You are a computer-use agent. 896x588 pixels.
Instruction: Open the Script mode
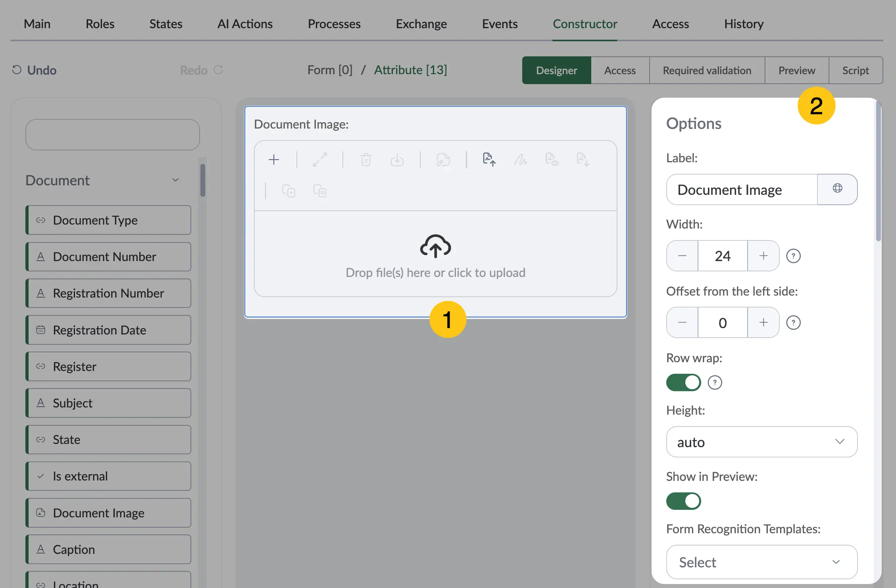coord(856,70)
